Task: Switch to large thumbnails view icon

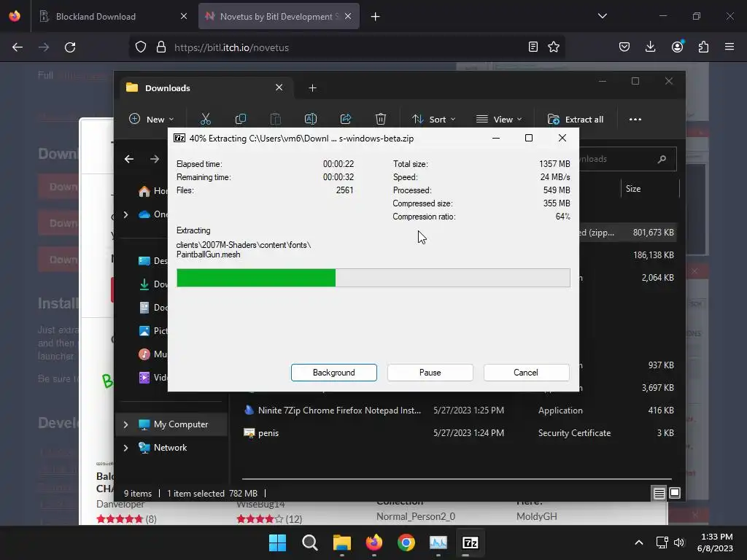Action: tap(675, 494)
